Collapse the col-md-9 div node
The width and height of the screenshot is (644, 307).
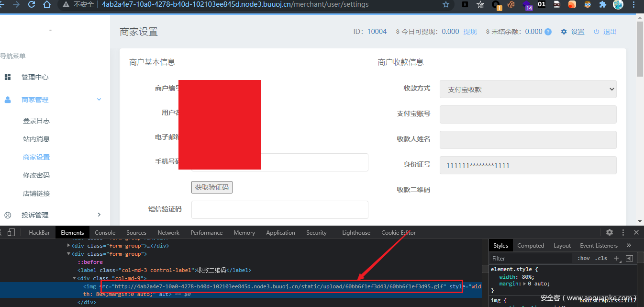(x=74, y=278)
